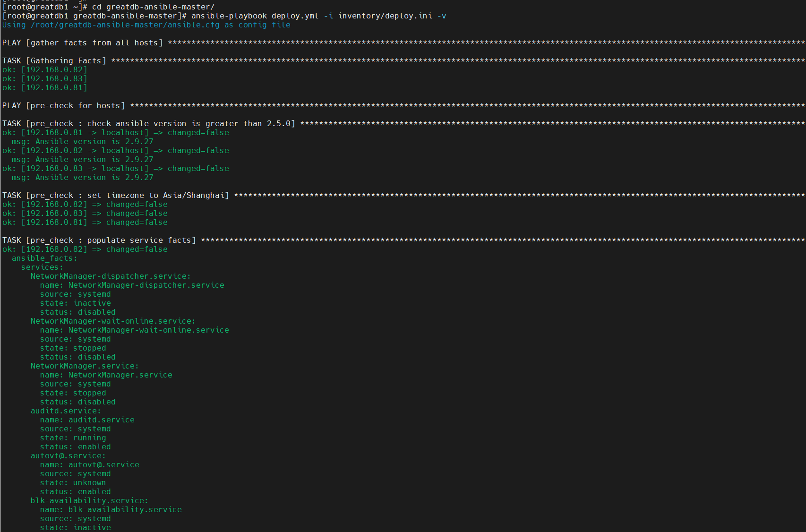Select the 'pre-check for hosts' PLAY line
The height and width of the screenshot is (532, 806).
pyautogui.click(x=403, y=106)
